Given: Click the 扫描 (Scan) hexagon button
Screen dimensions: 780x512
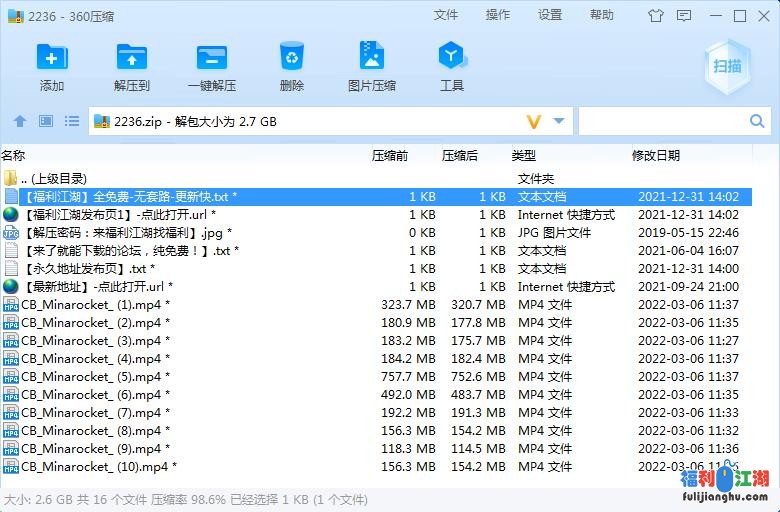Looking at the screenshot, I should pos(727,66).
